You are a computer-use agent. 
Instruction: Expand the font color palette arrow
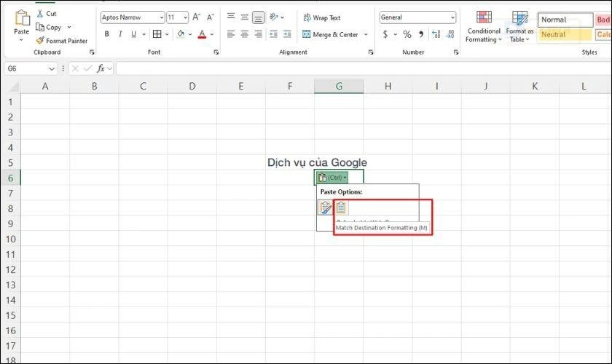[212, 34]
